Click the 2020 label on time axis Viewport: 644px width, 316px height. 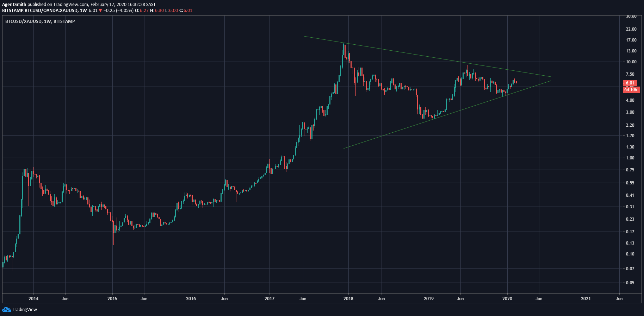coord(507,299)
